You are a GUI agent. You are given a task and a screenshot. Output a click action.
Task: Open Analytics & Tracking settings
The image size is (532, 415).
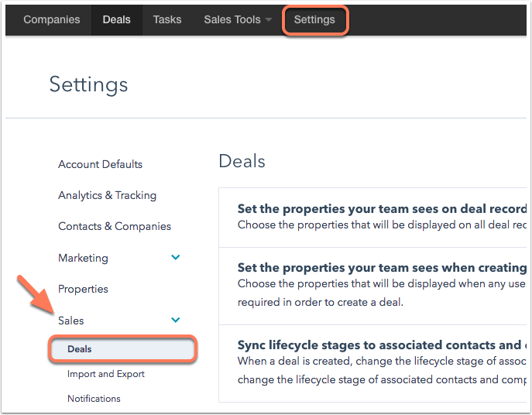tap(107, 195)
